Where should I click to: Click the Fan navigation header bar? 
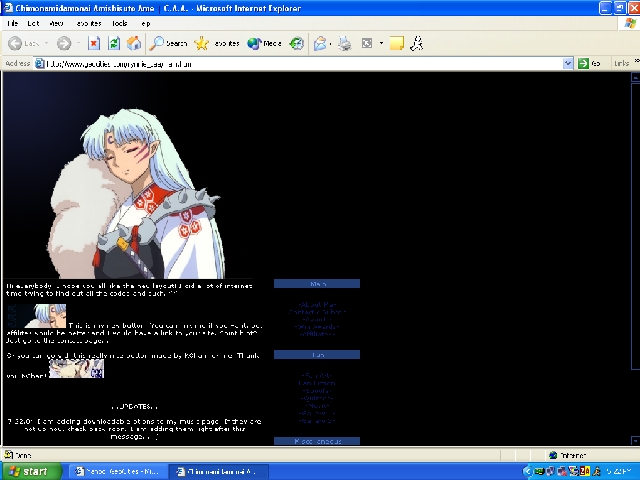[x=317, y=355]
